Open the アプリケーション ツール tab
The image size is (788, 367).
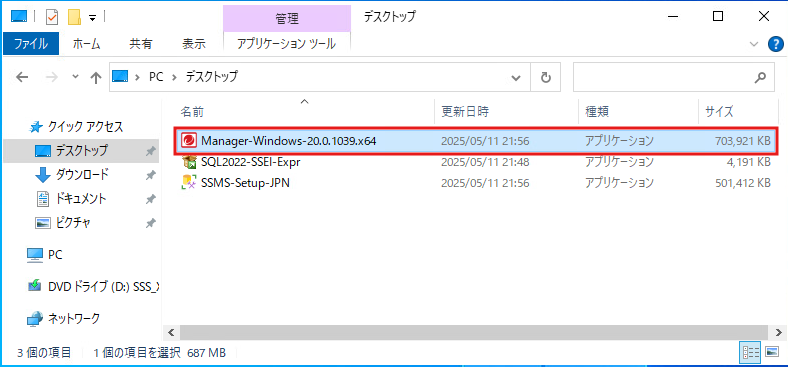click(286, 44)
